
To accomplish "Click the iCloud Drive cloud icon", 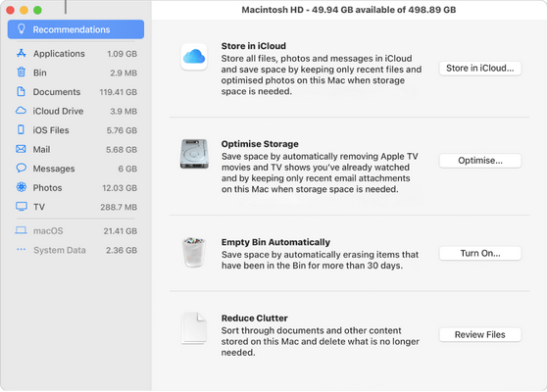I will pyautogui.click(x=21, y=111).
